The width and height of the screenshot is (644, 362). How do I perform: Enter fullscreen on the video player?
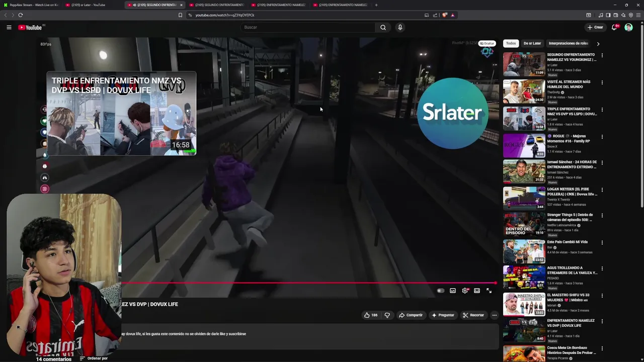489,291
